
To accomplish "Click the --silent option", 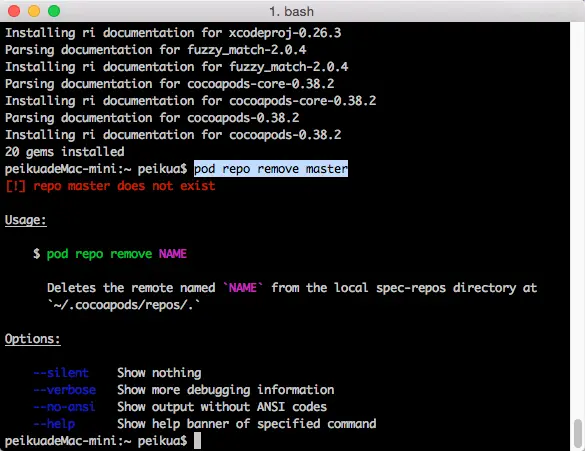I will click(61, 373).
